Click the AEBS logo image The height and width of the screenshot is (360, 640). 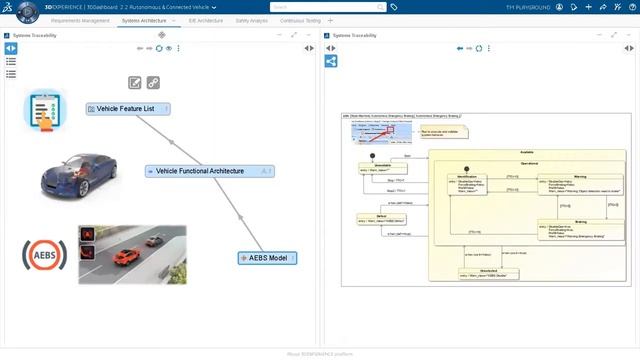[x=44, y=255]
